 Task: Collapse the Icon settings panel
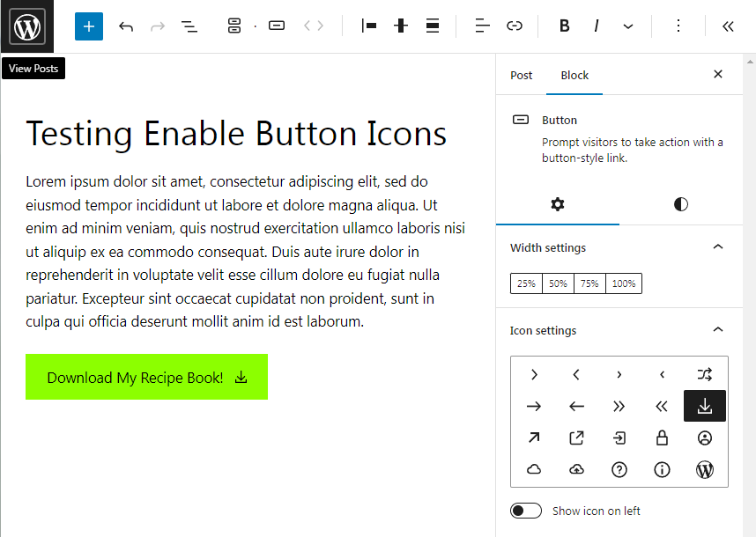tap(717, 330)
